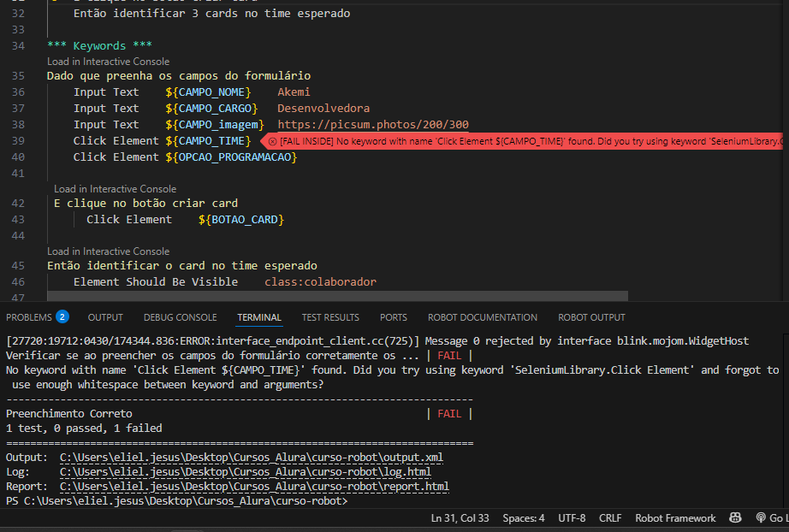Click the editor horizontal scrollbar

pos(337,296)
